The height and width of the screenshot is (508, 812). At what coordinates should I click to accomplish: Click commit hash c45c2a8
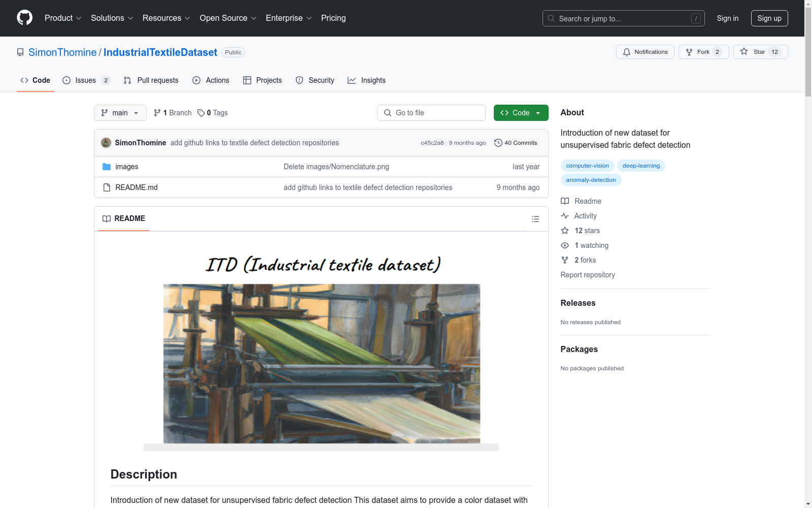coord(432,143)
